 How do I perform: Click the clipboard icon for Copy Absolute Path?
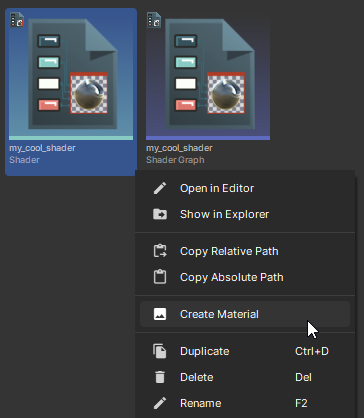click(160, 277)
